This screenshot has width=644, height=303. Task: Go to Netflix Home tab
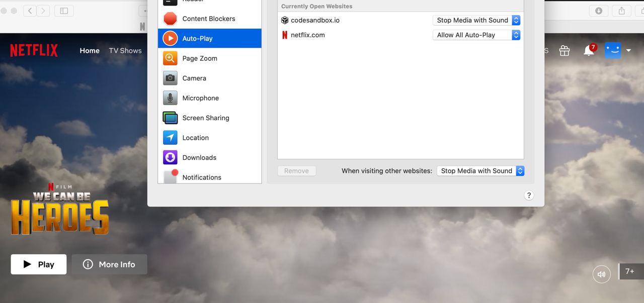(x=90, y=50)
